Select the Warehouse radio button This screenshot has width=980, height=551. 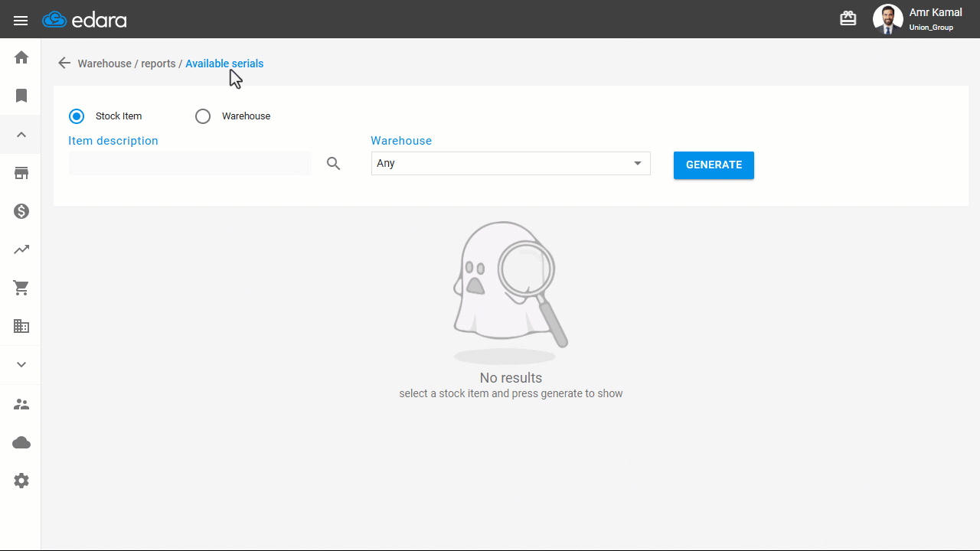[203, 116]
